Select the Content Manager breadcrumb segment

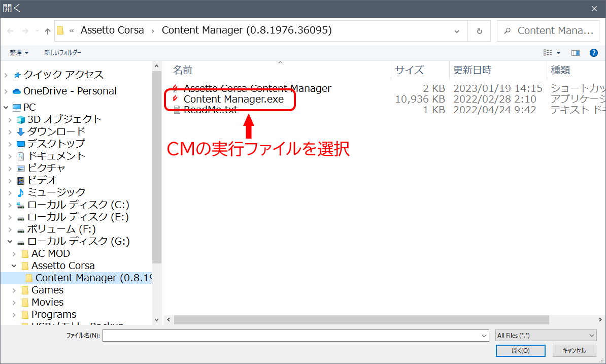pos(247,30)
